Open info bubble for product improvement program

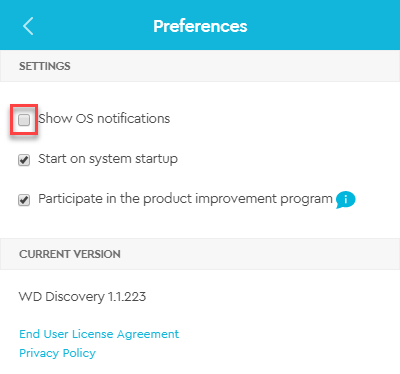coord(345,200)
